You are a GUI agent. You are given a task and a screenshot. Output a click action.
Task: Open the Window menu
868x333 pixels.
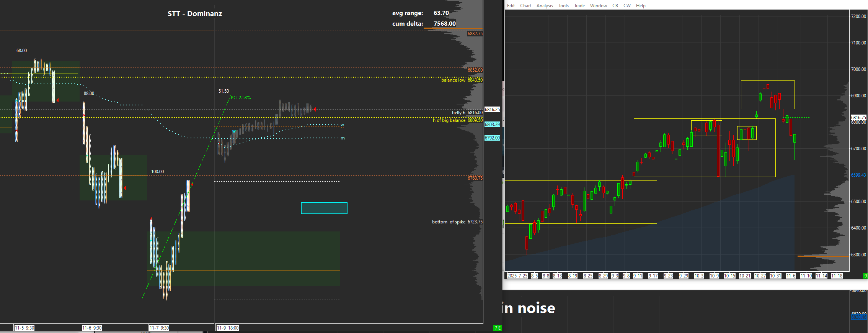click(x=599, y=6)
